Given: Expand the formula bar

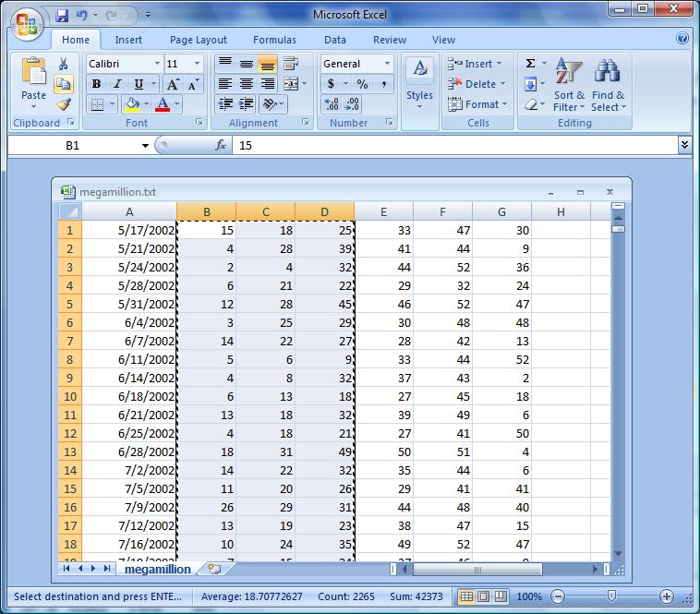Looking at the screenshot, I should click(684, 145).
